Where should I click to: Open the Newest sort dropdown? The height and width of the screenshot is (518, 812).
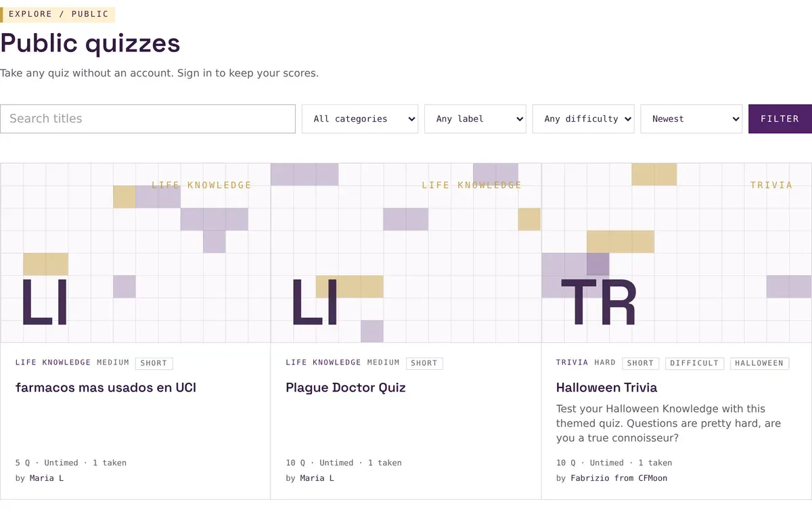(692, 119)
